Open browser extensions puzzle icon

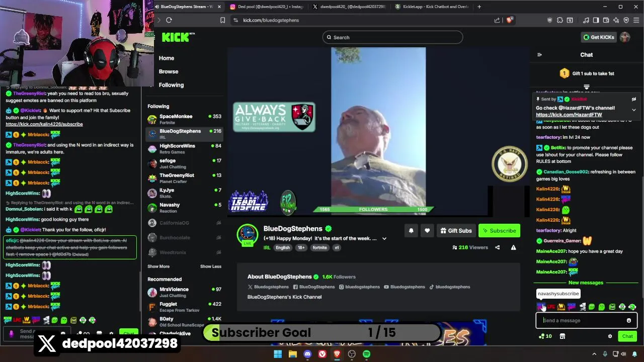point(559,20)
